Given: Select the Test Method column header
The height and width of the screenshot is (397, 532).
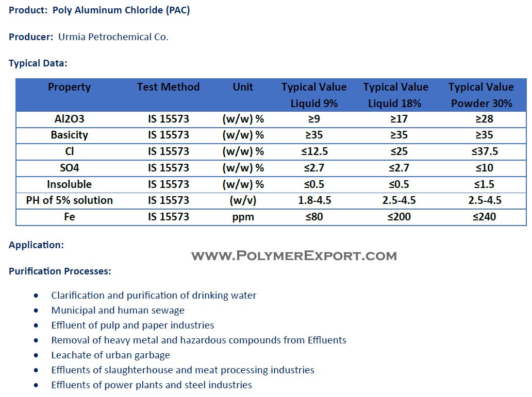Looking at the screenshot, I should pos(168,87).
